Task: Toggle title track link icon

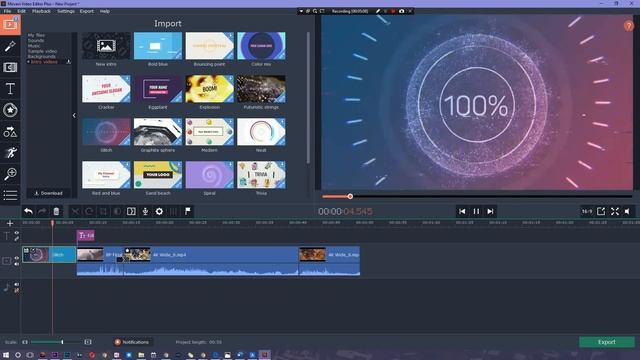Action: tap(17, 238)
